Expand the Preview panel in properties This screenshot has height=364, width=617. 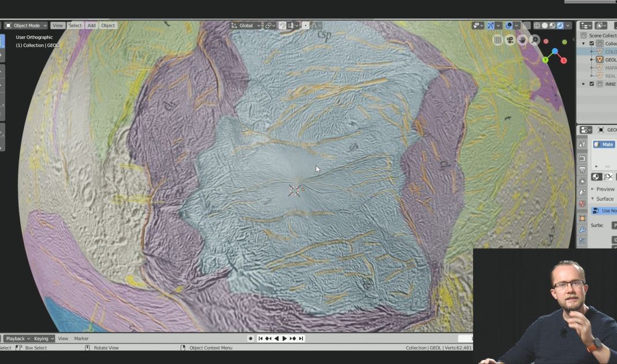604,189
